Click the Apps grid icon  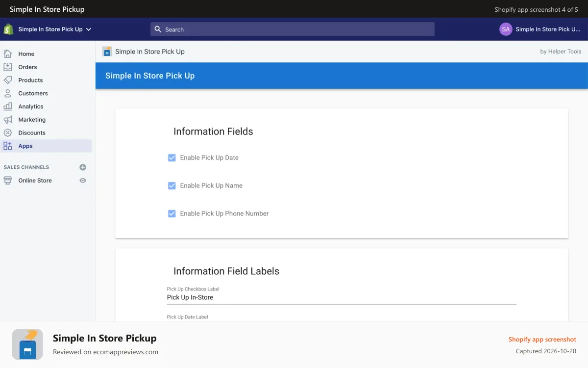click(x=8, y=146)
